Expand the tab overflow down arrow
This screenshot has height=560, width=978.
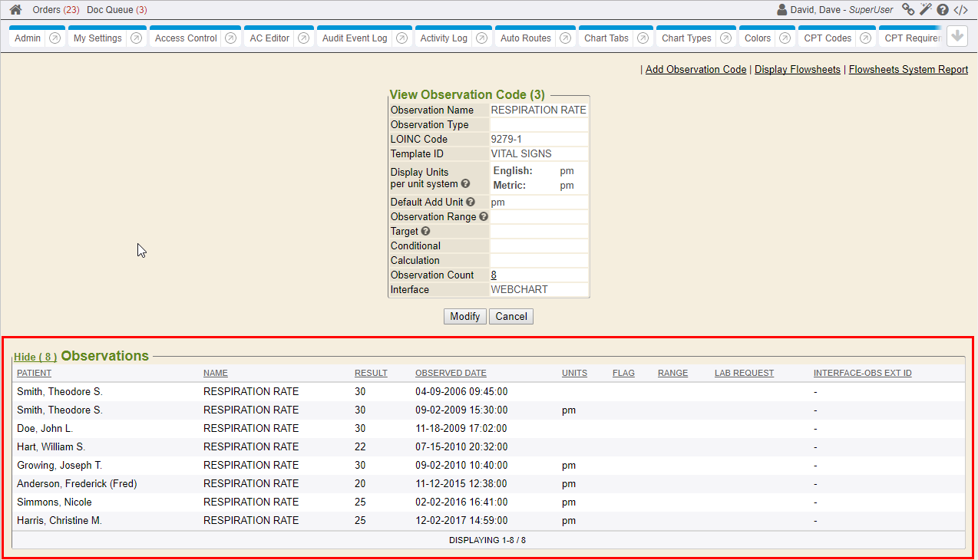pos(957,37)
